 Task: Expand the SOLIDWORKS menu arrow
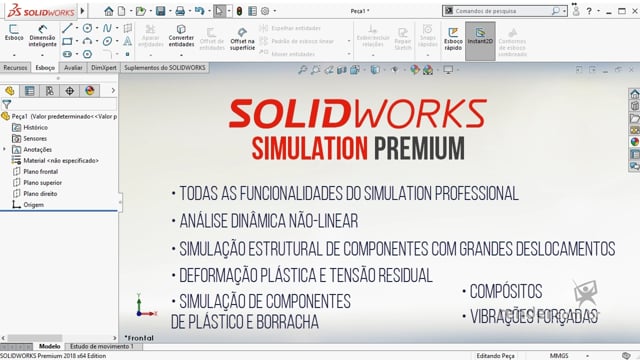tap(82, 11)
